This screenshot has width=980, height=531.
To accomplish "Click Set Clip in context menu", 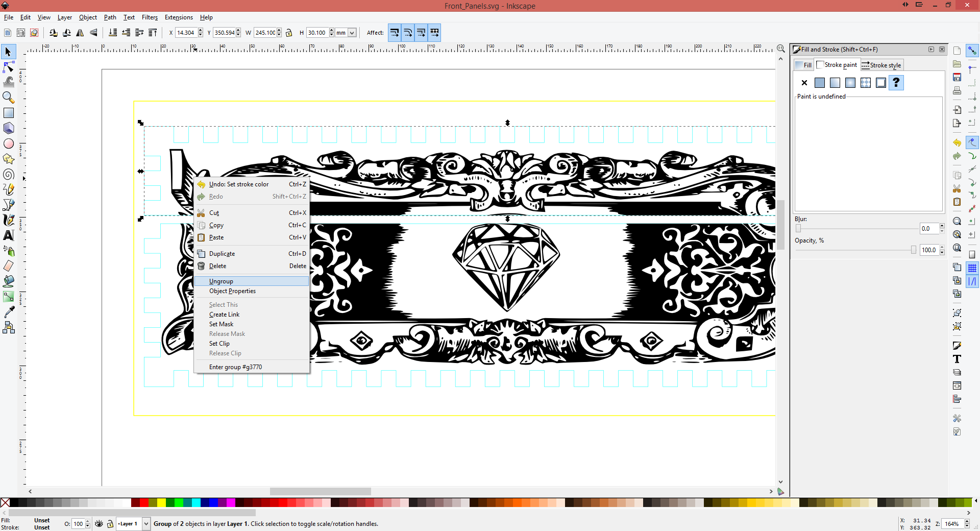I will (x=252, y=344).
